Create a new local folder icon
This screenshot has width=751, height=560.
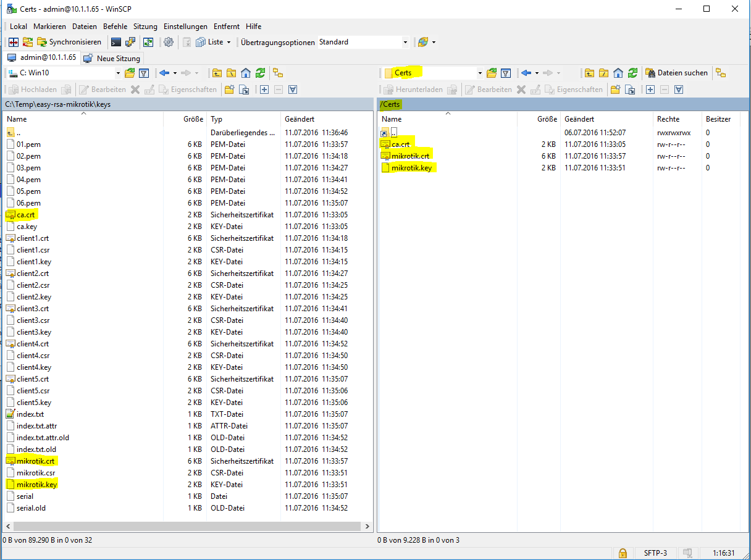[229, 90]
